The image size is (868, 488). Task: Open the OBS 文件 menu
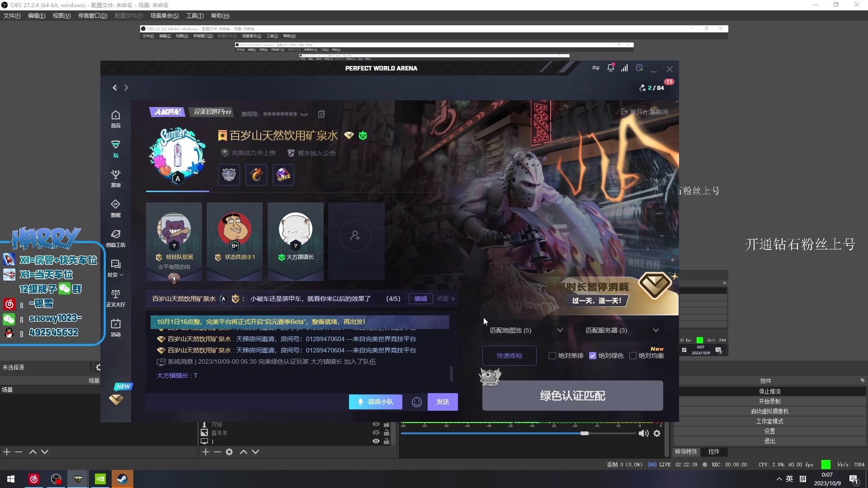(x=12, y=16)
